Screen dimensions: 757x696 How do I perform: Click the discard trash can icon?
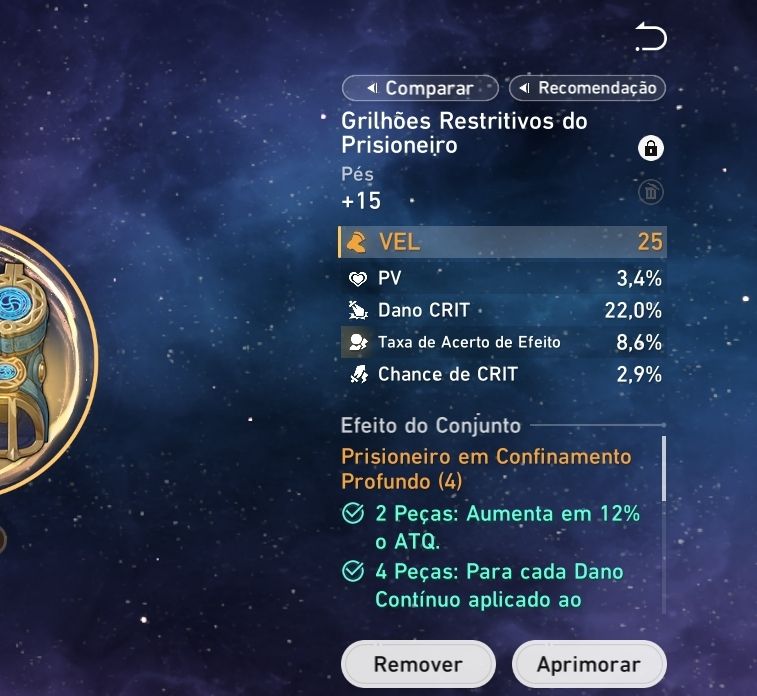point(651,192)
